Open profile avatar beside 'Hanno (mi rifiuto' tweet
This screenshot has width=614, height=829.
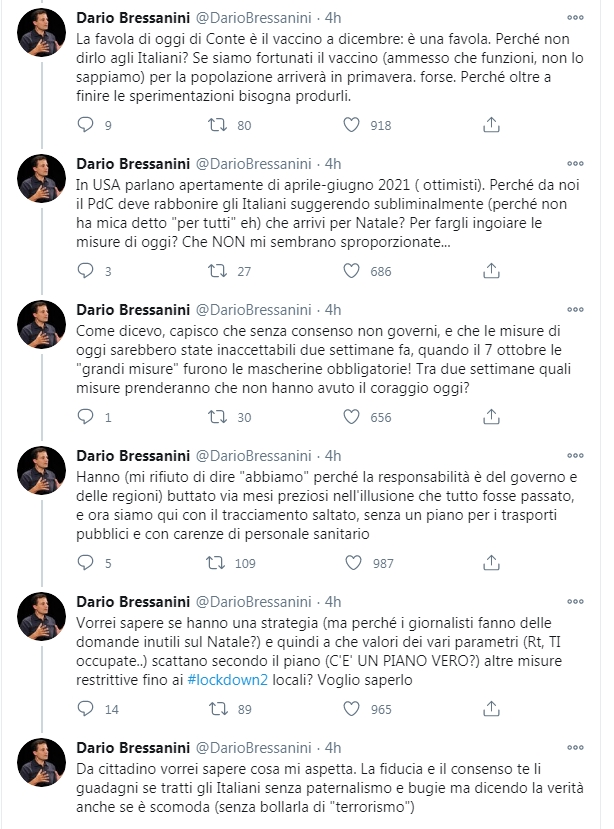42,471
